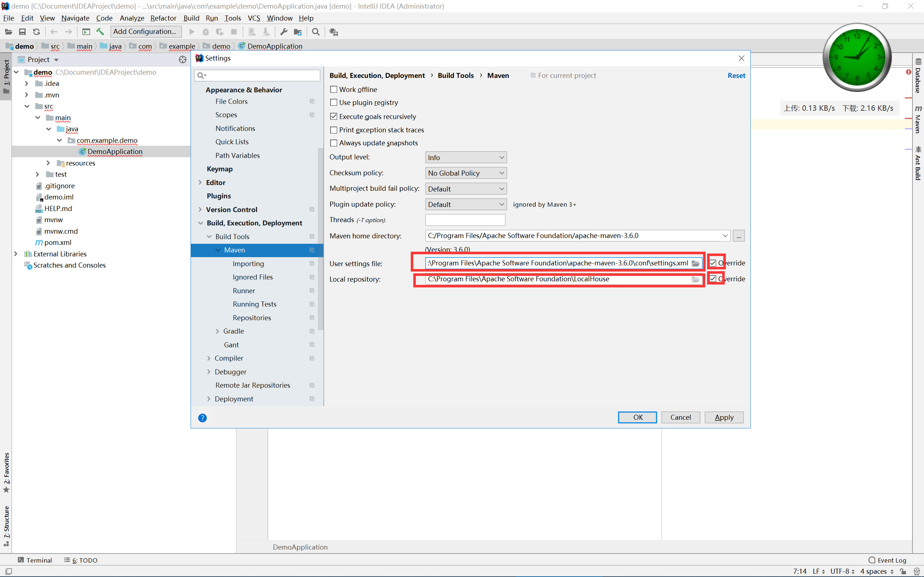Click folder icon in User settings file field
Screen dimensions: 924x577
(695, 263)
